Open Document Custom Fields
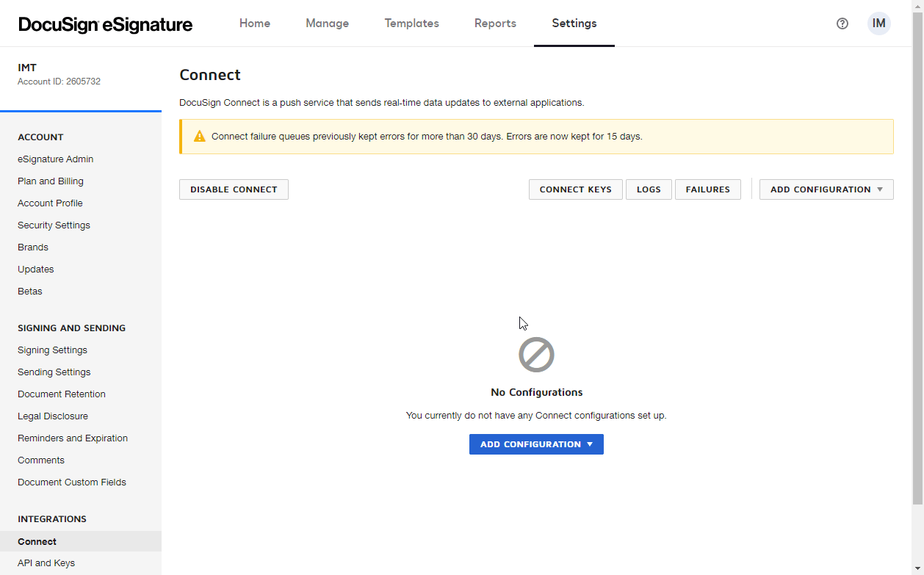The width and height of the screenshot is (924, 575). pos(72,482)
